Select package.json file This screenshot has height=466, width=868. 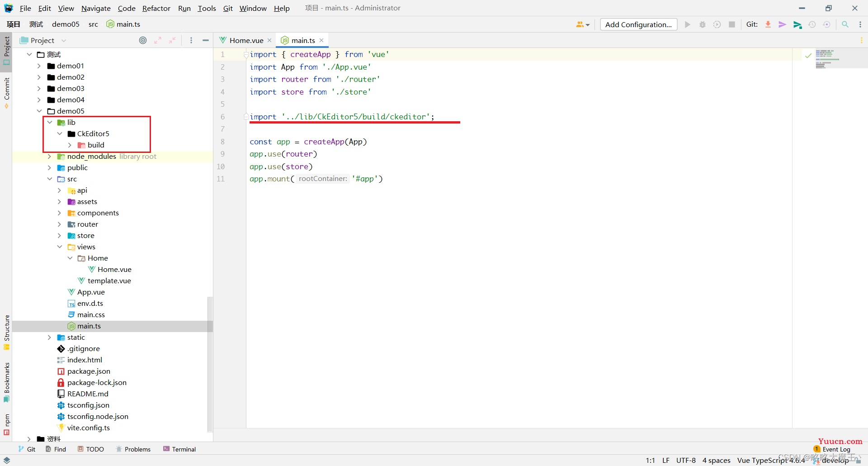tap(89, 371)
